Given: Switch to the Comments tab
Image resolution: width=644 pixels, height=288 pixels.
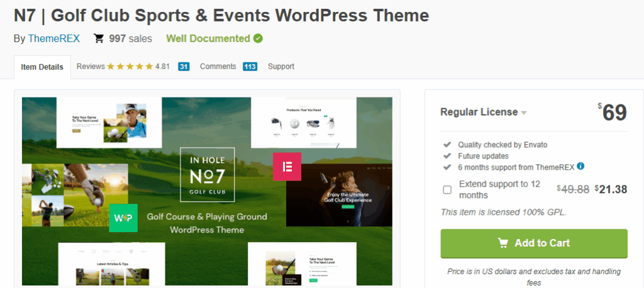Looking at the screenshot, I should click(218, 67).
